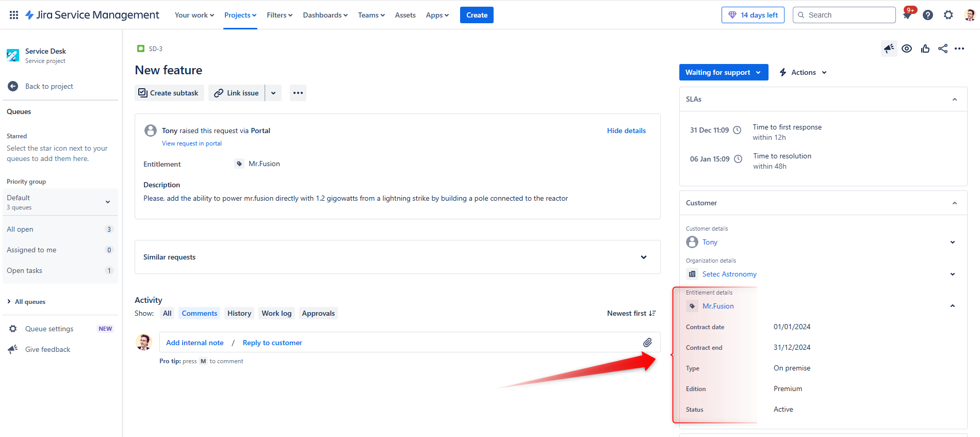
Task: Switch to the Comments activity tab
Action: click(x=200, y=313)
